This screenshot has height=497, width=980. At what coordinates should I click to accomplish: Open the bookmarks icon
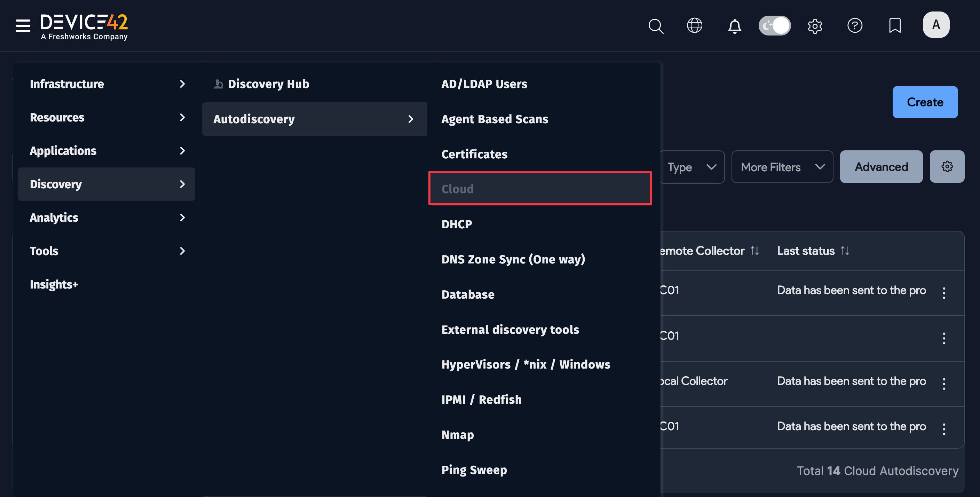click(895, 25)
